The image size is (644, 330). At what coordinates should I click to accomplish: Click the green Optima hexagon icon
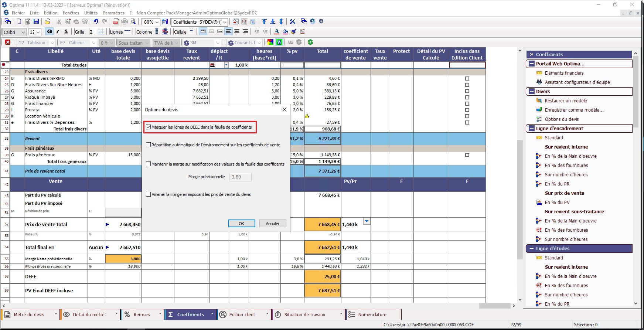310,42
